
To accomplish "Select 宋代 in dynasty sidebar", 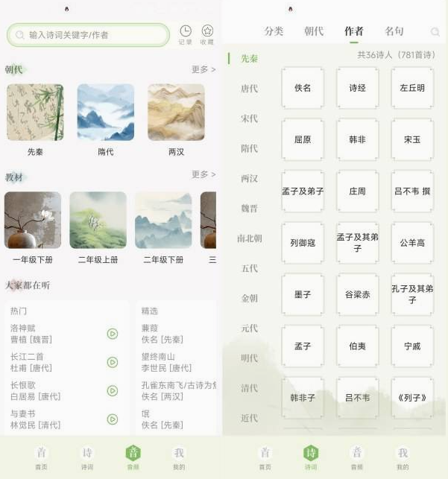I will [250, 118].
